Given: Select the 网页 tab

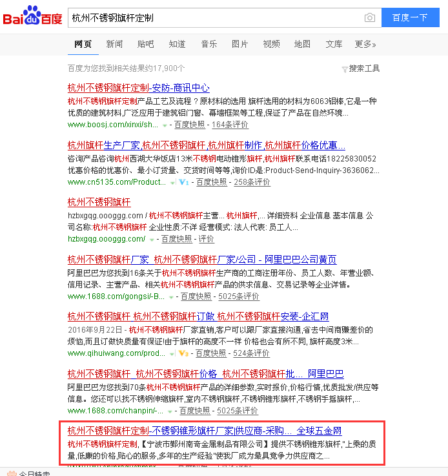Looking at the screenshot, I should (x=83, y=45).
